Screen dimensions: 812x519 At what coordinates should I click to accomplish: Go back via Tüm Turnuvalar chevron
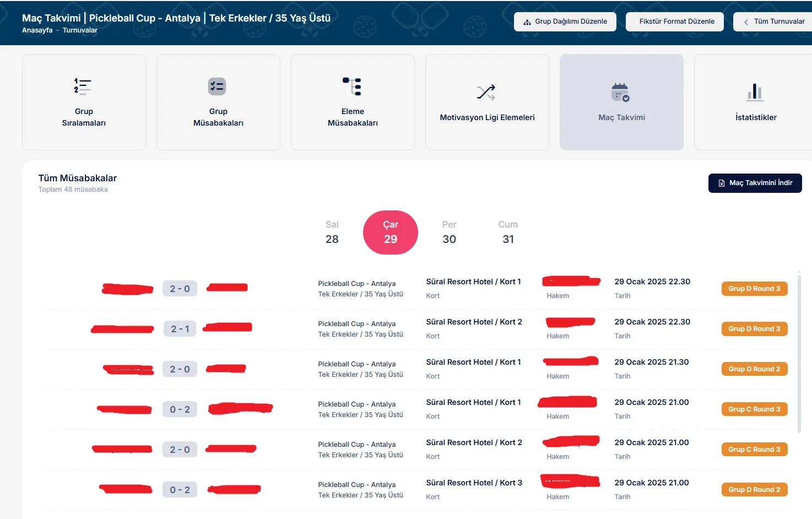click(x=746, y=22)
